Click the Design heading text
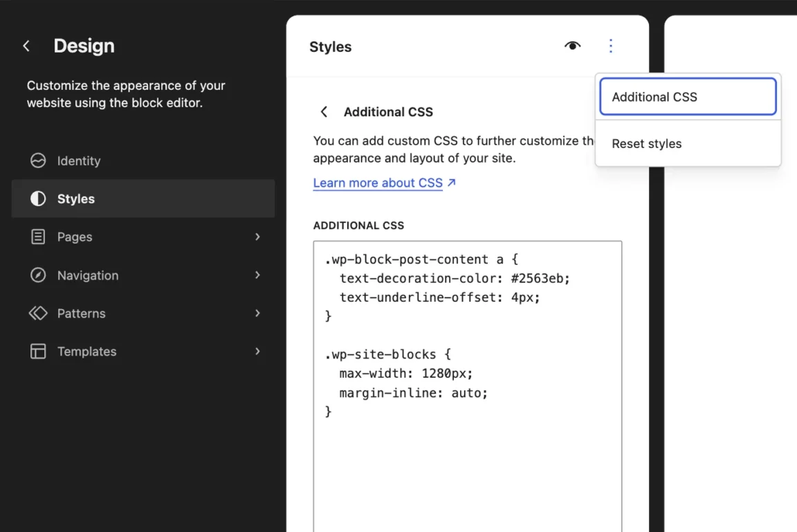The width and height of the screenshot is (797, 532). pos(84,46)
